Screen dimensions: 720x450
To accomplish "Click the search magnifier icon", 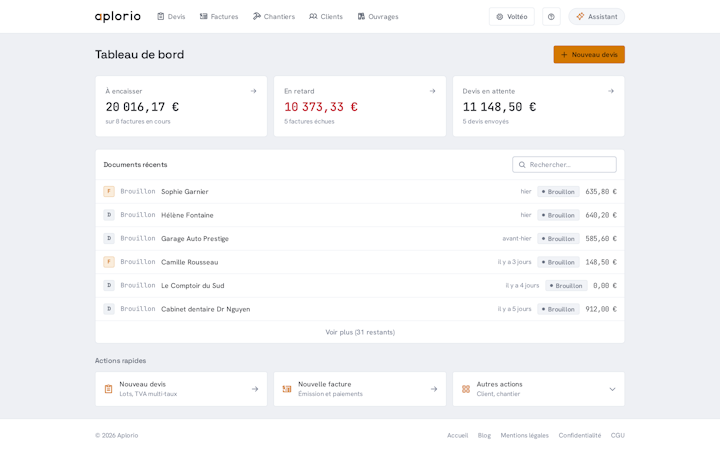I will [x=522, y=164].
